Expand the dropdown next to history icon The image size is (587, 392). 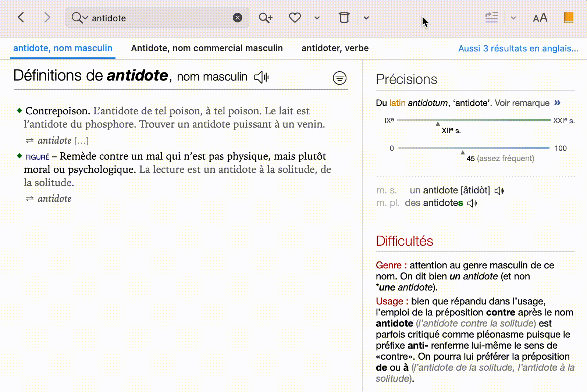pos(366,18)
